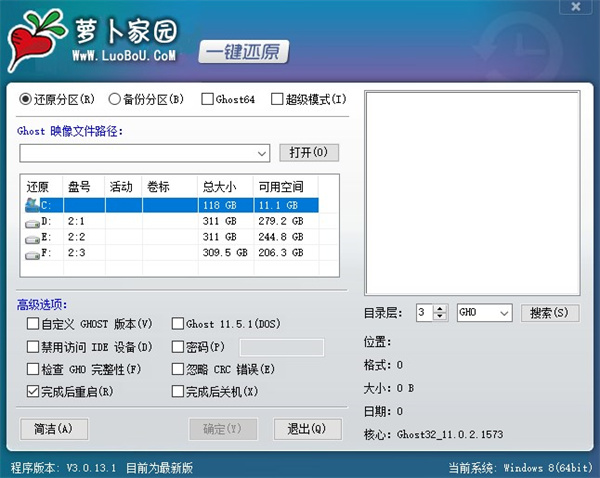Select 还原分区(R) radio option

[26, 99]
